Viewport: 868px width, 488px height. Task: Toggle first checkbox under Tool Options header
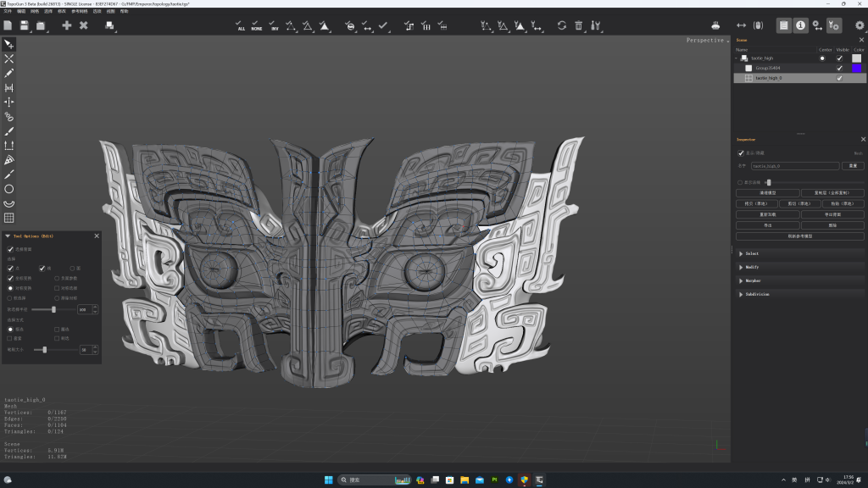(10, 250)
